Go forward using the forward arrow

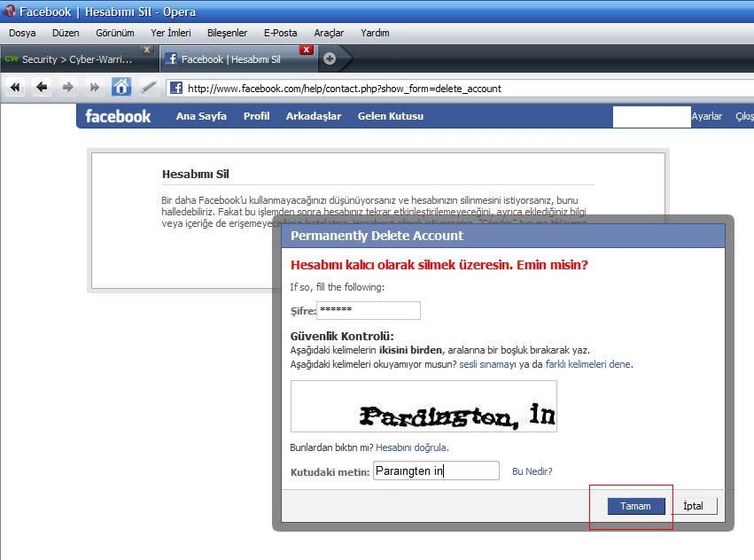[x=68, y=88]
